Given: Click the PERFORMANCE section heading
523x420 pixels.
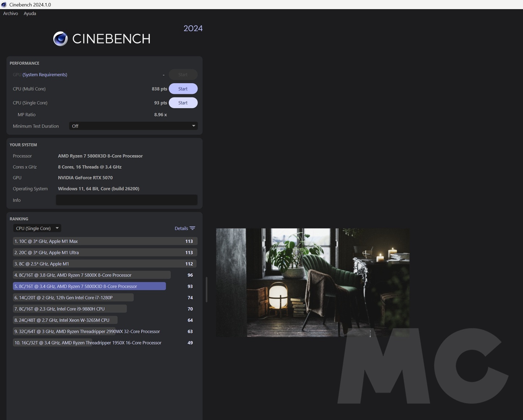Looking at the screenshot, I should [x=24, y=63].
